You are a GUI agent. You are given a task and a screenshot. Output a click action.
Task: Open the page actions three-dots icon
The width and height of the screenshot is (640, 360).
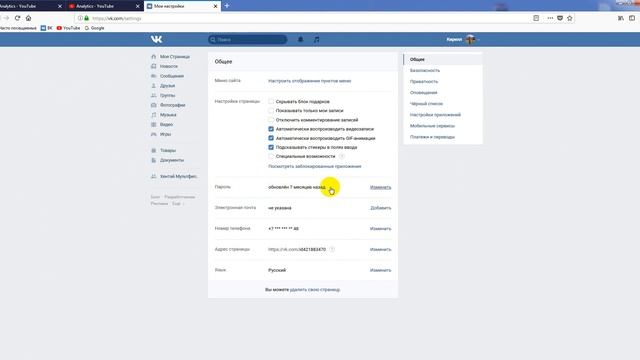(550, 18)
